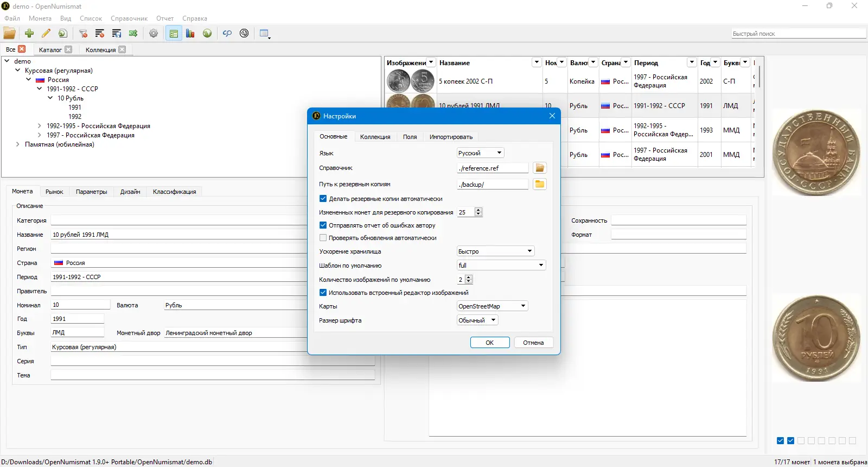The image size is (868, 467).
Task: Close the Настройки dialog with the X
Action: pyautogui.click(x=552, y=116)
